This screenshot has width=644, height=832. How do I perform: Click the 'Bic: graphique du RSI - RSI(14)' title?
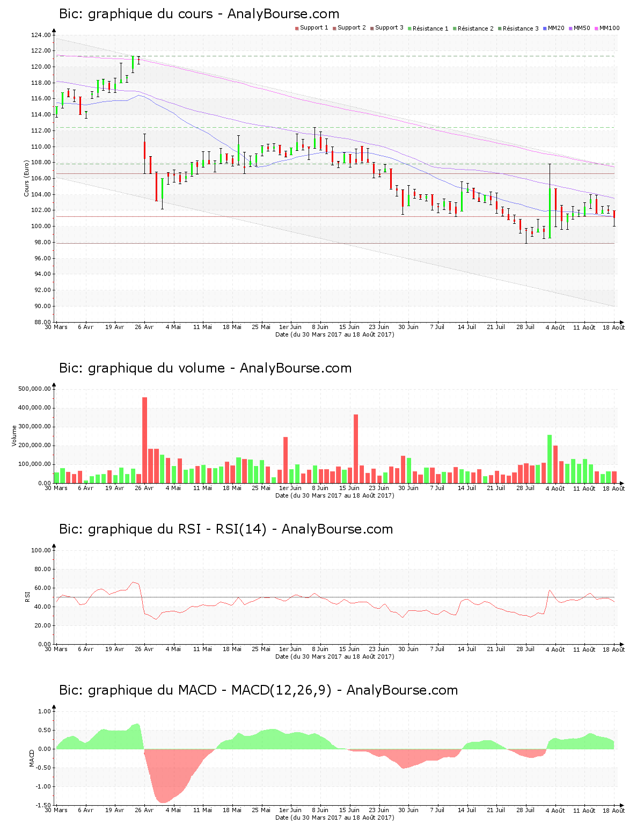coord(226,529)
